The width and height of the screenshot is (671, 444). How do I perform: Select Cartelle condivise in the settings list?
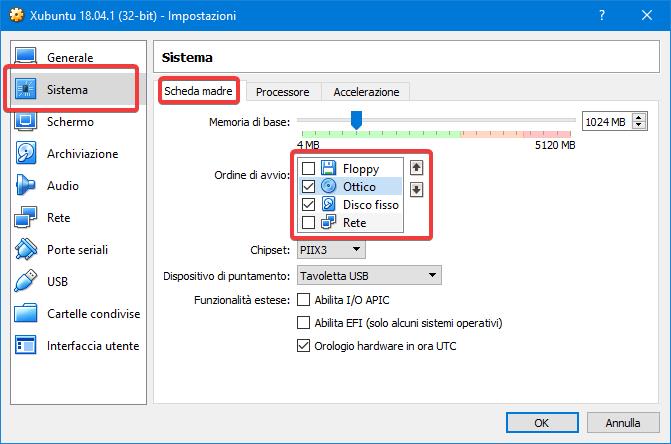(78, 313)
